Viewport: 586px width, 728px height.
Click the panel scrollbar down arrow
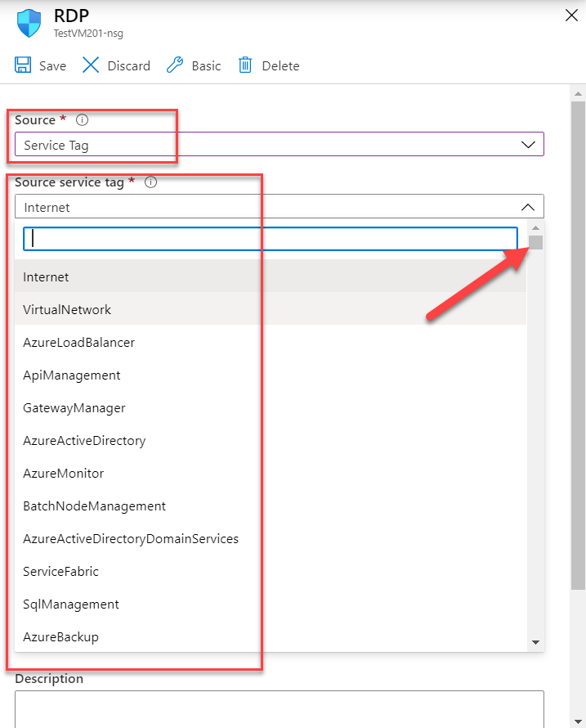tap(578, 721)
